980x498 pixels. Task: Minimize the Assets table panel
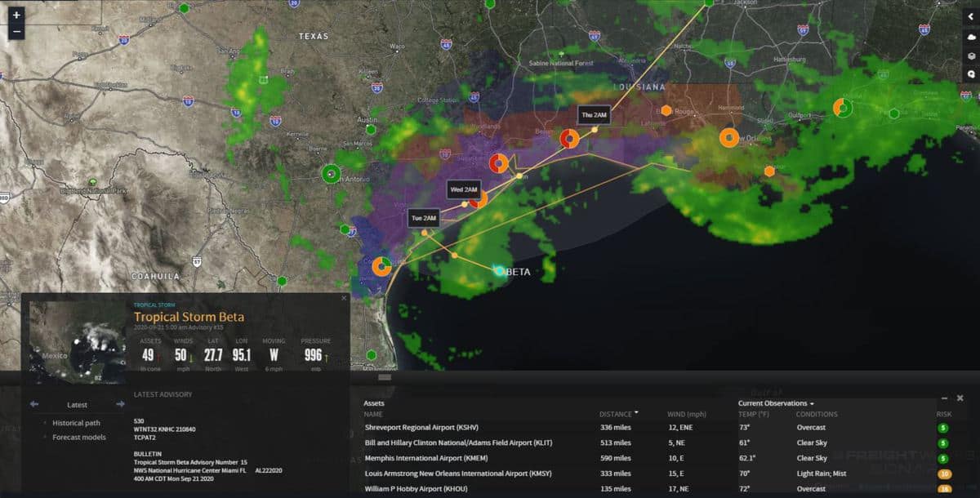point(945,398)
